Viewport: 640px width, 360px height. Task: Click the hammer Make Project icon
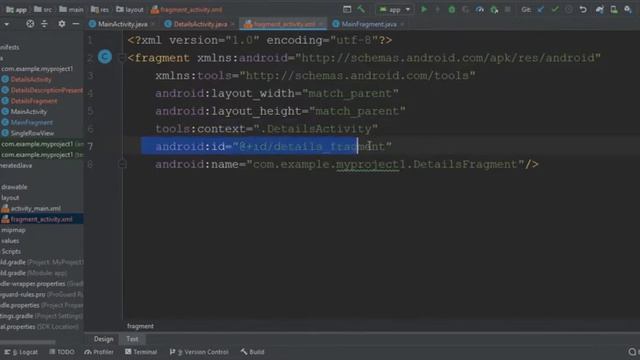click(x=361, y=9)
